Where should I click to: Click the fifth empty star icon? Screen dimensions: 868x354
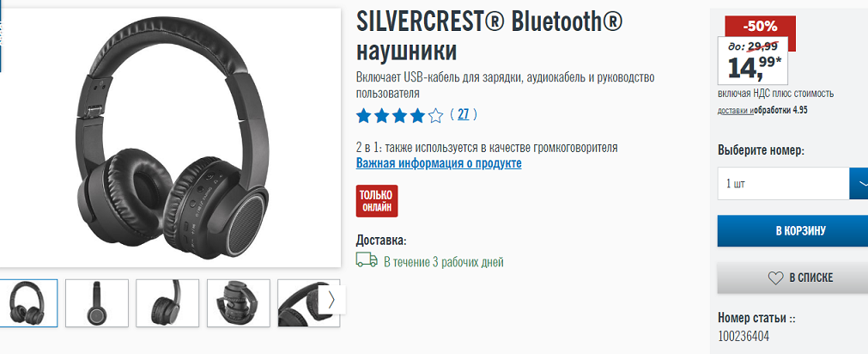coord(435,116)
